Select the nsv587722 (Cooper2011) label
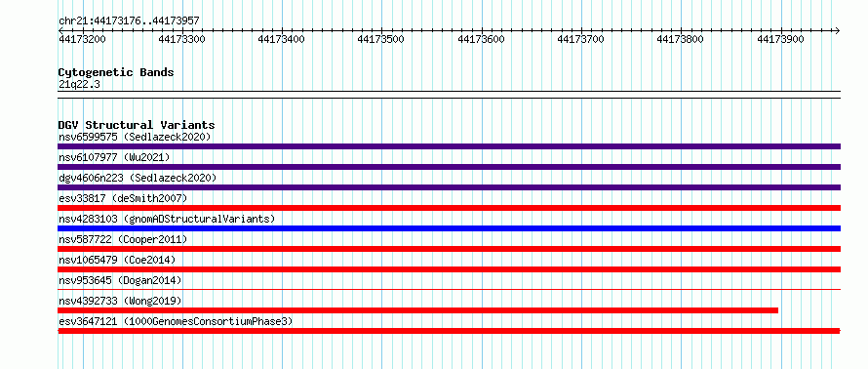 pos(123,239)
